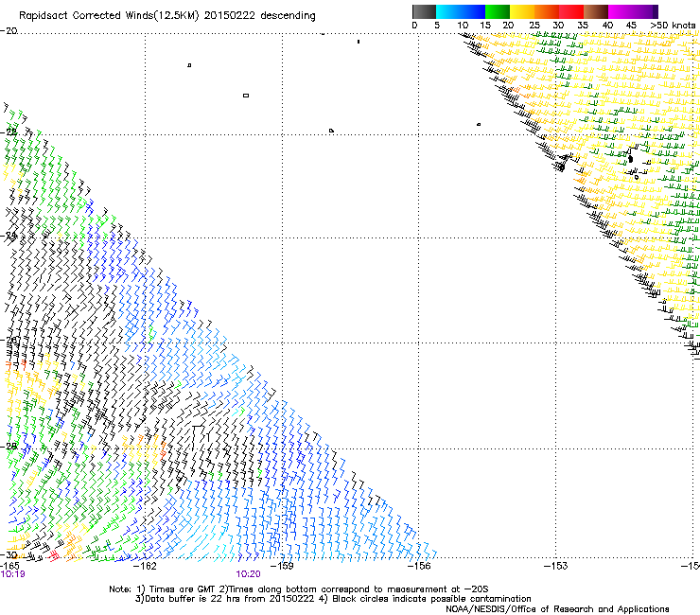Click legend number '40' under the color bar
Screen dimensions: 700x615
click(607, 26)
